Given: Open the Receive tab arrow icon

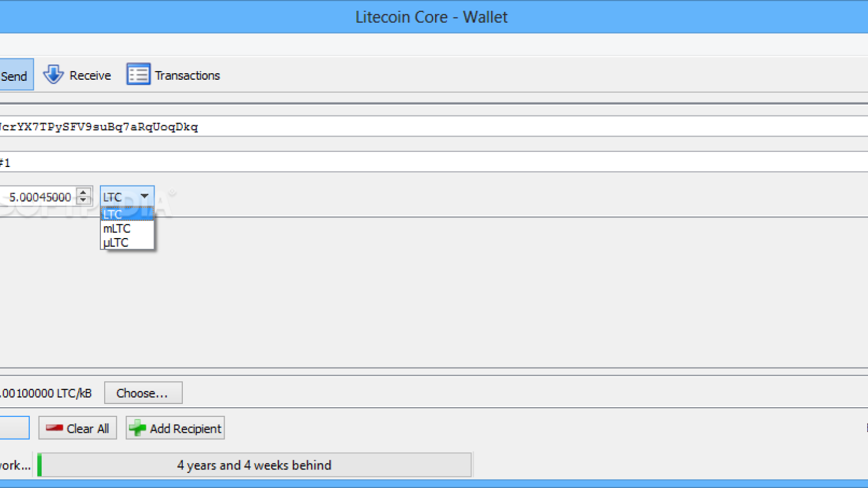Looking at the screenshot, I should pyautogui.click(x=53, y=75).
